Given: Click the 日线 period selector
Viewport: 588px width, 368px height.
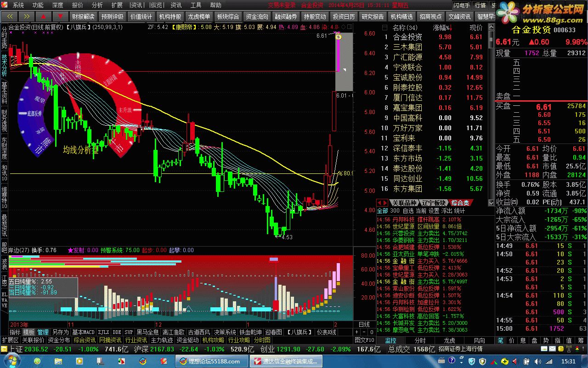Looking at the screenshot, I should pos(364,324).
